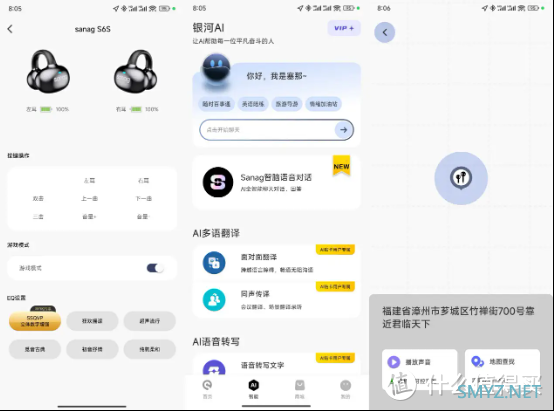Image resolution: width=554 pixels, height=411 pixels.
Task: Focus the chat input field 点击开始聊天
Action: [x=267, y=130]
